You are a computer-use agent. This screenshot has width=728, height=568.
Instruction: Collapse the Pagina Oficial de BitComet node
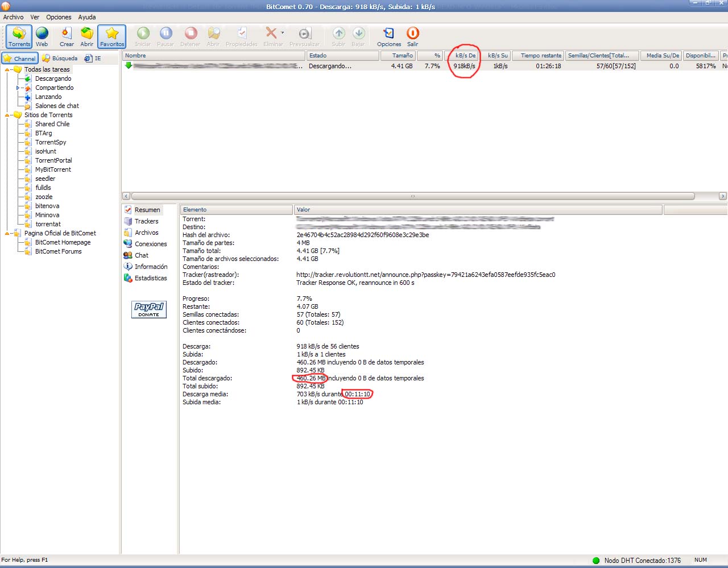pos(7,233)
